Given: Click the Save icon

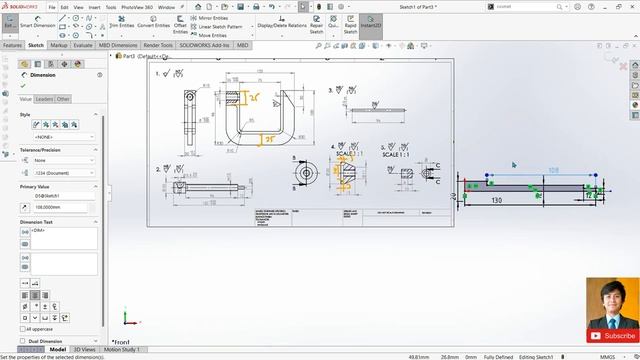Looking at the screenshot, I should click(240, 7).
